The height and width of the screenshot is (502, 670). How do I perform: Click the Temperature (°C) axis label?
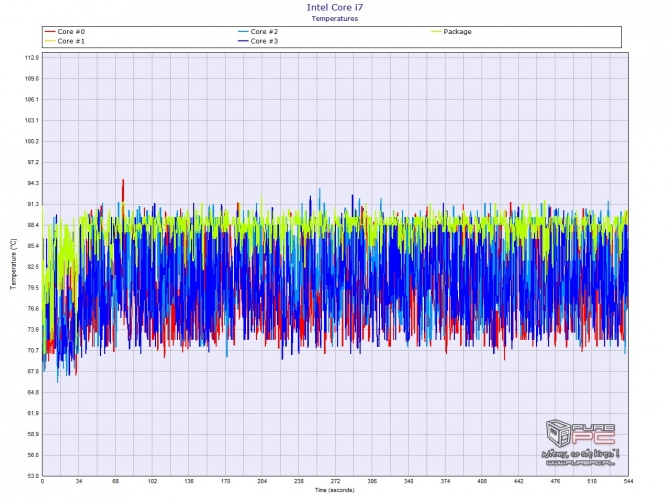[x=13, y=264]
